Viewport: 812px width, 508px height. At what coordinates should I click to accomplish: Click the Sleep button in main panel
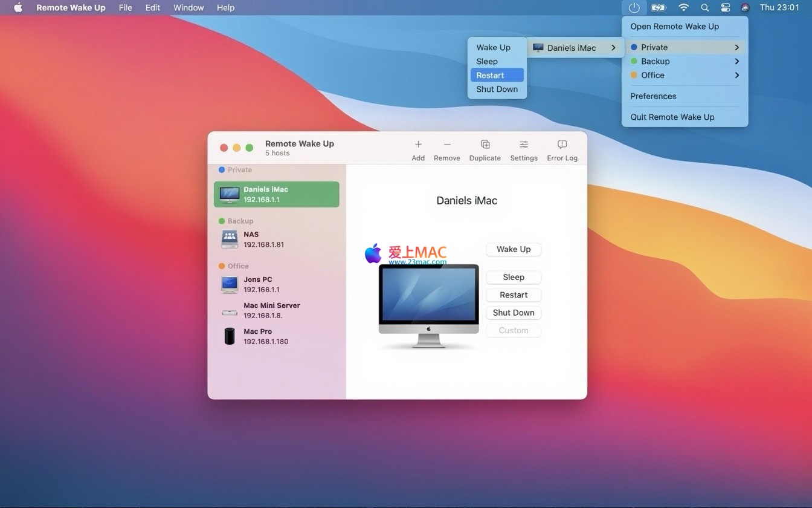point(514,277)
